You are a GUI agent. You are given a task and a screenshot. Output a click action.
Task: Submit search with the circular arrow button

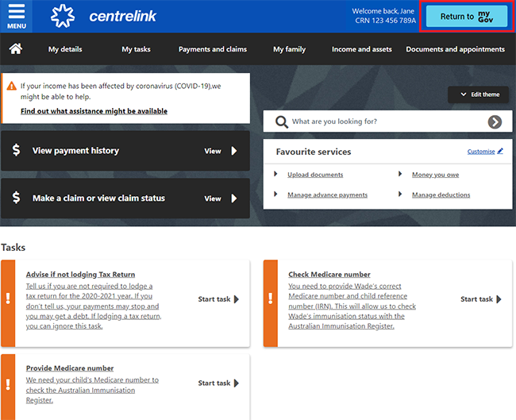(x=495, y=121)
